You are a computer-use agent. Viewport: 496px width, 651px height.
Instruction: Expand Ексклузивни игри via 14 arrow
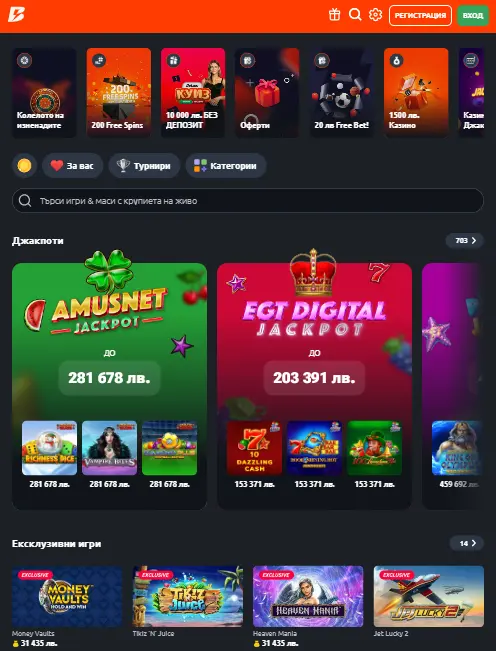pyautogui.click(x=467, y=543)
